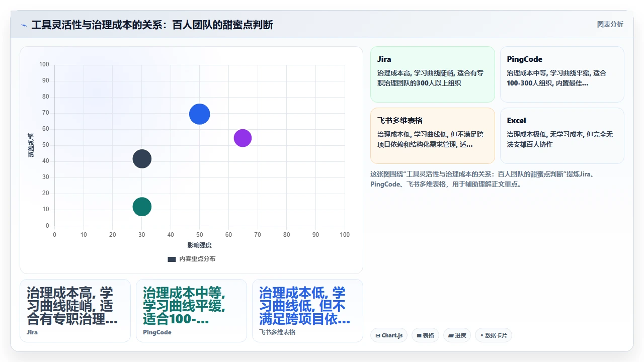Click the chart title 工具灵活性与治理成本的关系
The image size is (644, 362).
click(x=152, y=25)
